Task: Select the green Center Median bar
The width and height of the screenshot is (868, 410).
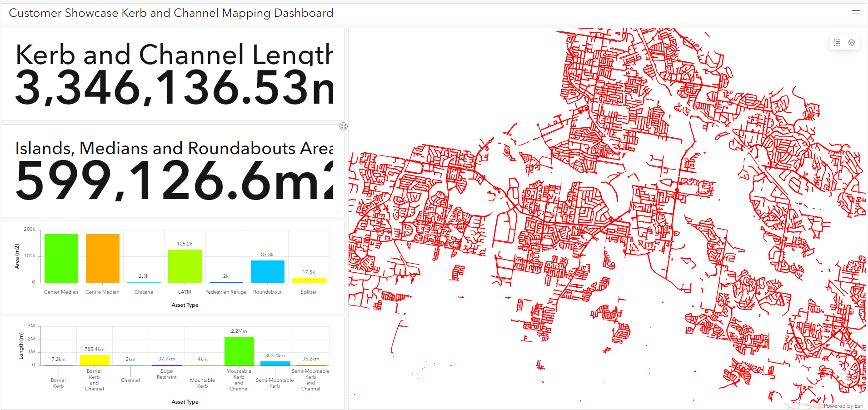Action: coord(61,258)
